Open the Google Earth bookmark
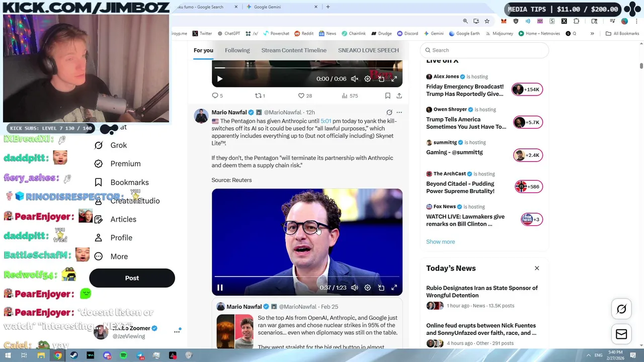 (x=464, y=34)
